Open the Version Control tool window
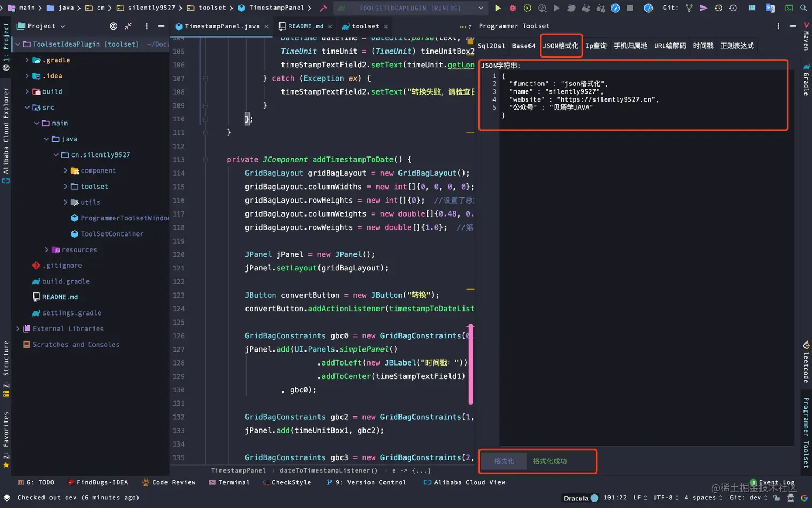 coord(366,482)
